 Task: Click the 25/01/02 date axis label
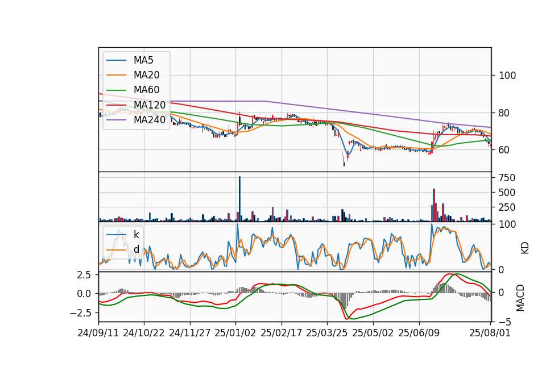(235, 333)
